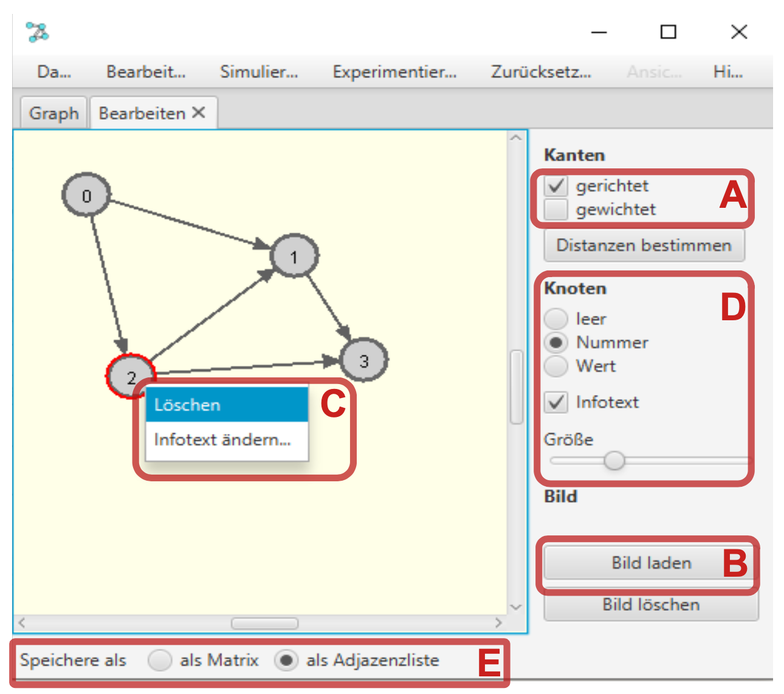Image resolution: width=784 pixels, height=694 pixels.
Task: Click the right arrow of horizontal scrollbar
Action: tap(498, 623)
